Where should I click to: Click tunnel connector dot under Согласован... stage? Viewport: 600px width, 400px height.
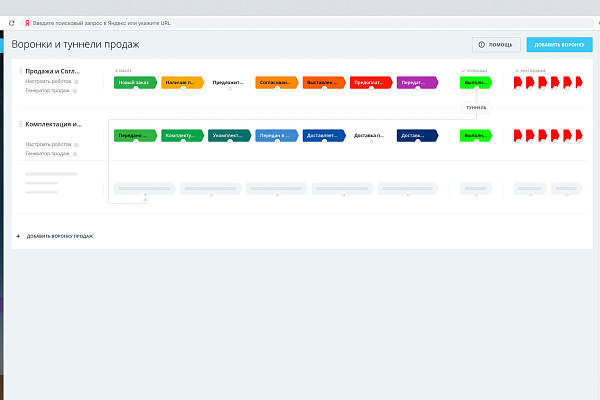point(277,88)
